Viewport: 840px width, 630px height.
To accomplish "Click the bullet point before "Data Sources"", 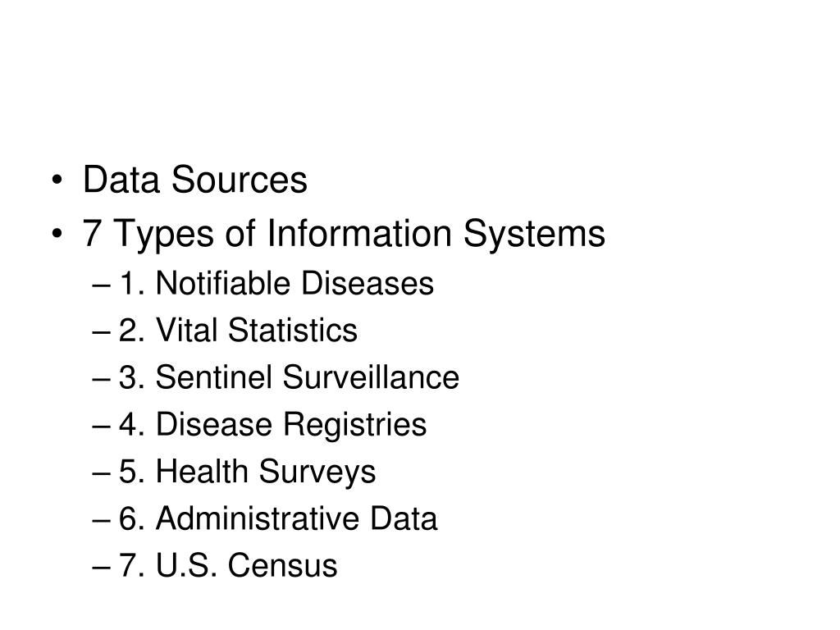I will (57, 180).
